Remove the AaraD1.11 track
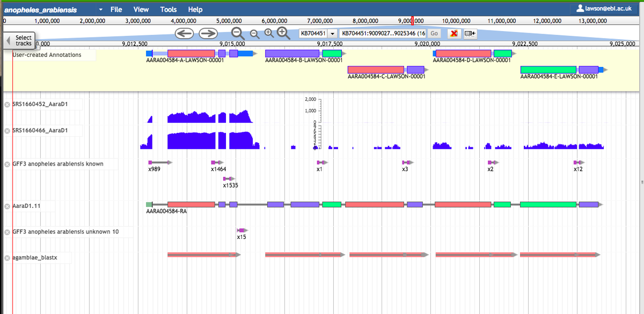 click(x=6, y=205)
